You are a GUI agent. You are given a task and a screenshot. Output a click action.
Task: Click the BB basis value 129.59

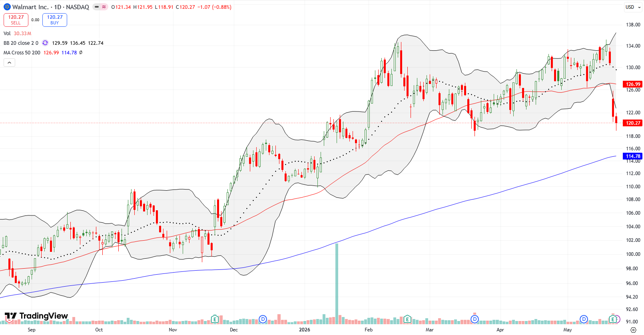(60, 43)
